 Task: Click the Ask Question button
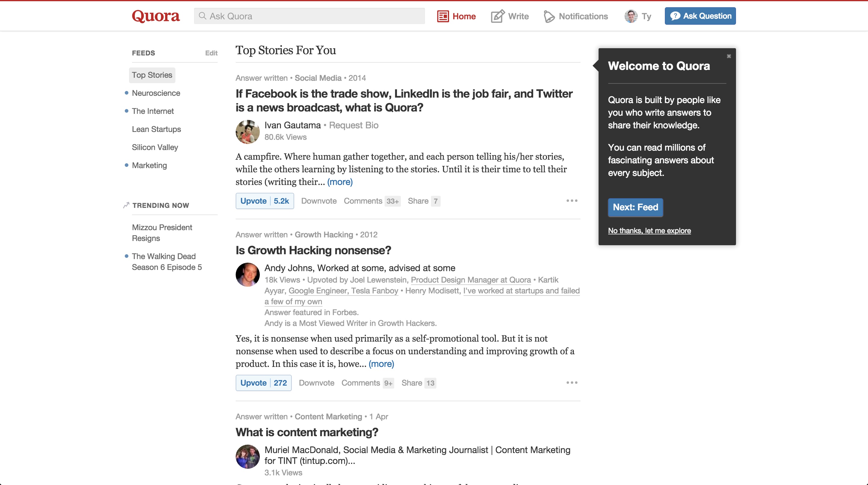click(700, 16)
